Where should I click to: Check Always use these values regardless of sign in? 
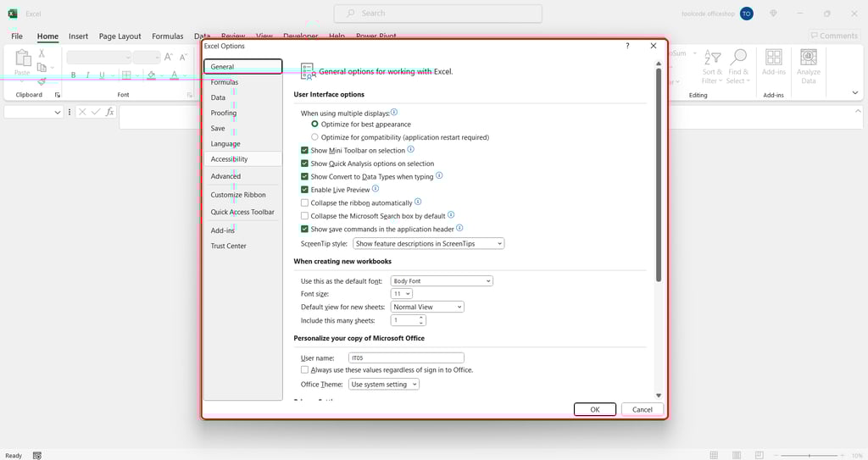point(304,369)
